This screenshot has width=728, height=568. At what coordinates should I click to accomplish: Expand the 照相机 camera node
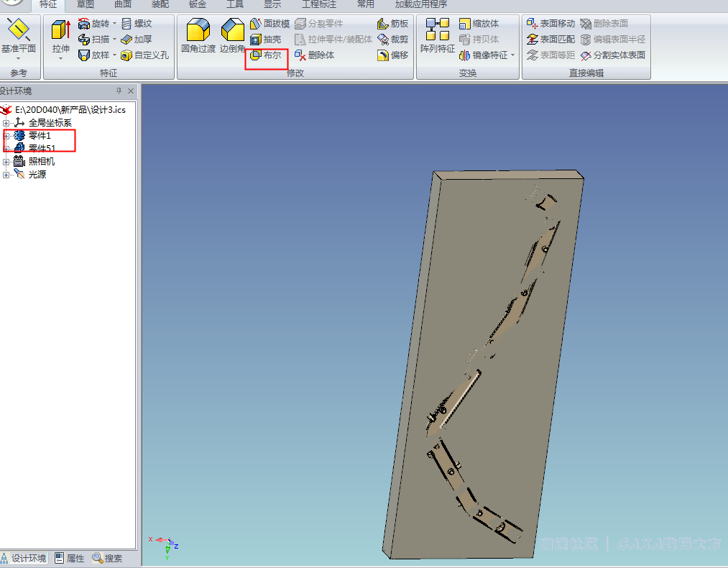pos(6,162)
